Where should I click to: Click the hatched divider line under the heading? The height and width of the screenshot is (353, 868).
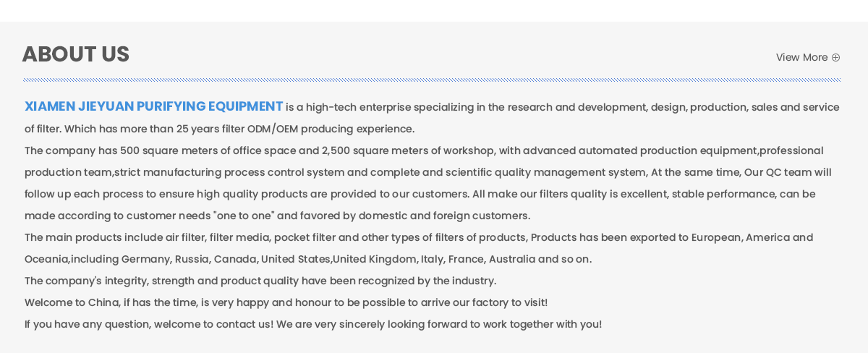click(x=431, y=80)
